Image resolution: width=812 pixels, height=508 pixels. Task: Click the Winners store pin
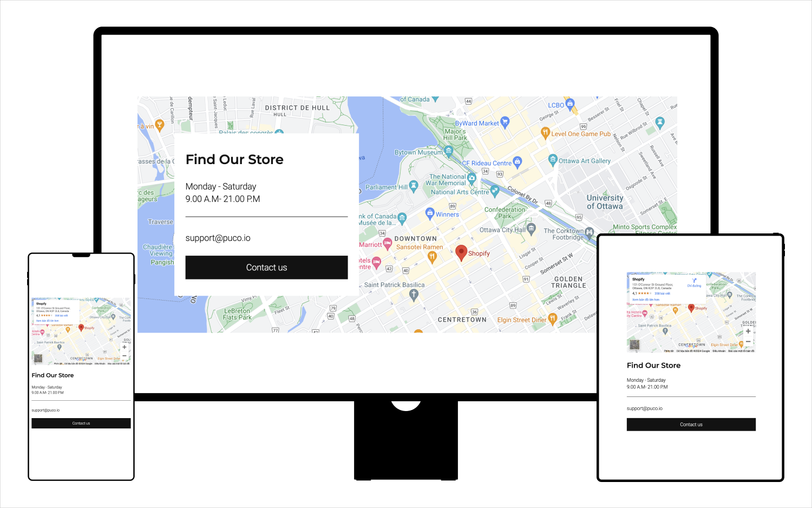[430, 213]
